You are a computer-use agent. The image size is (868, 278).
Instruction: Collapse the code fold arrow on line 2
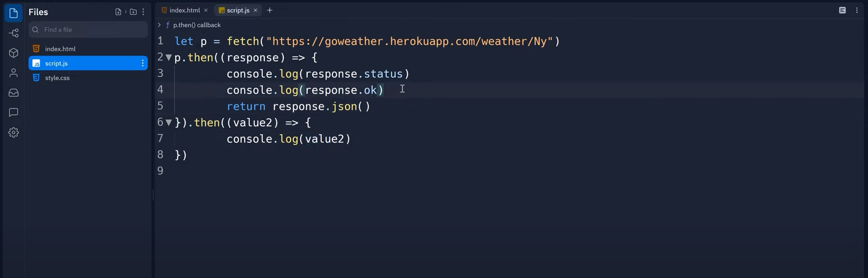pos(168,57)
